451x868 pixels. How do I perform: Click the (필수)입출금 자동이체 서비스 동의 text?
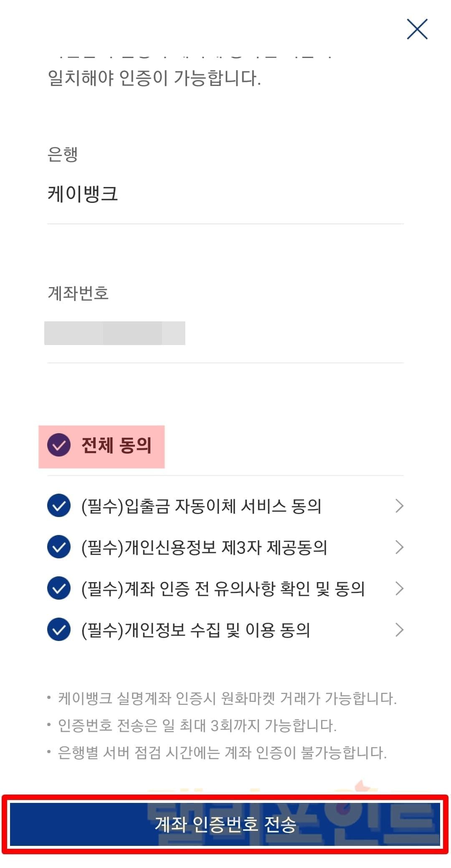(201, 506)
